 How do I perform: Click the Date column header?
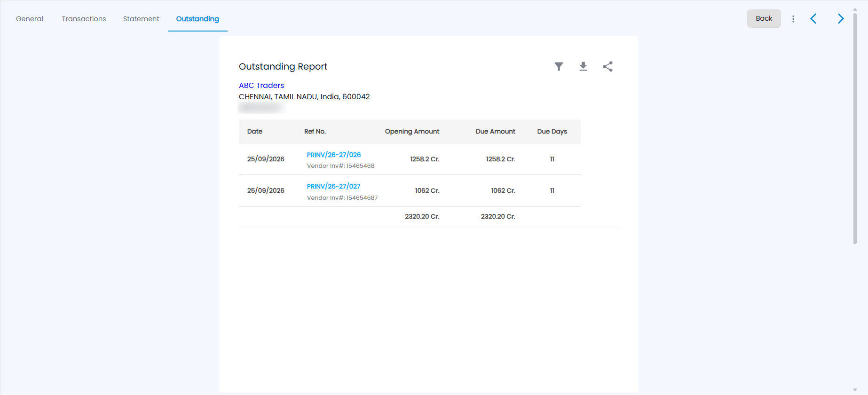coord(255,131)
